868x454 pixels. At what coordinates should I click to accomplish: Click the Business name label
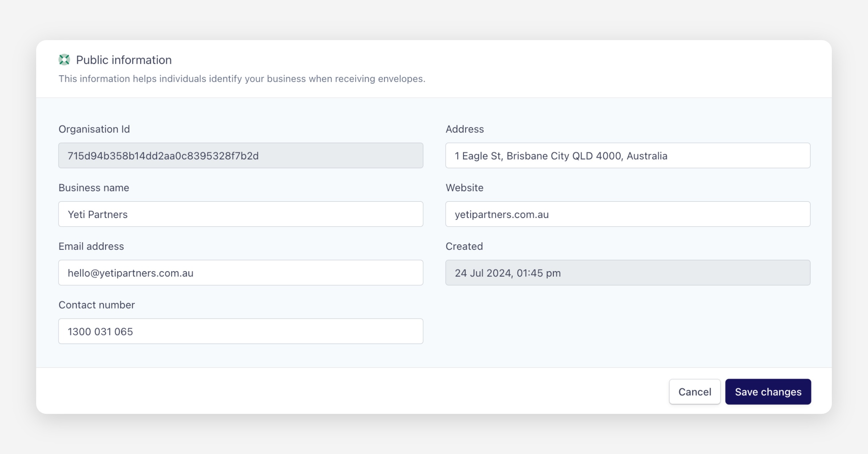[94, 188]
